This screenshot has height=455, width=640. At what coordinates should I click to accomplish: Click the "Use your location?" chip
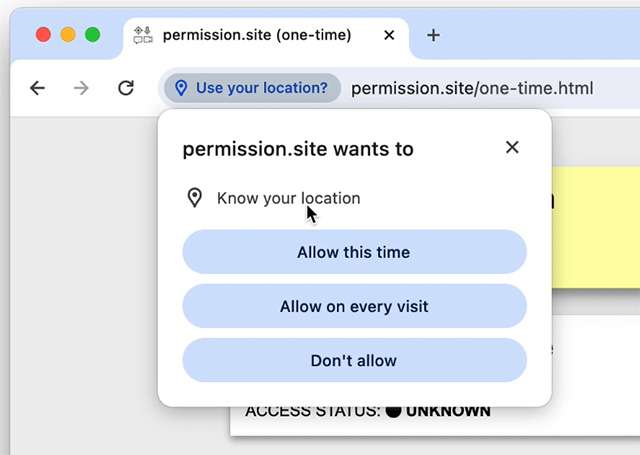tap(253, 88)
